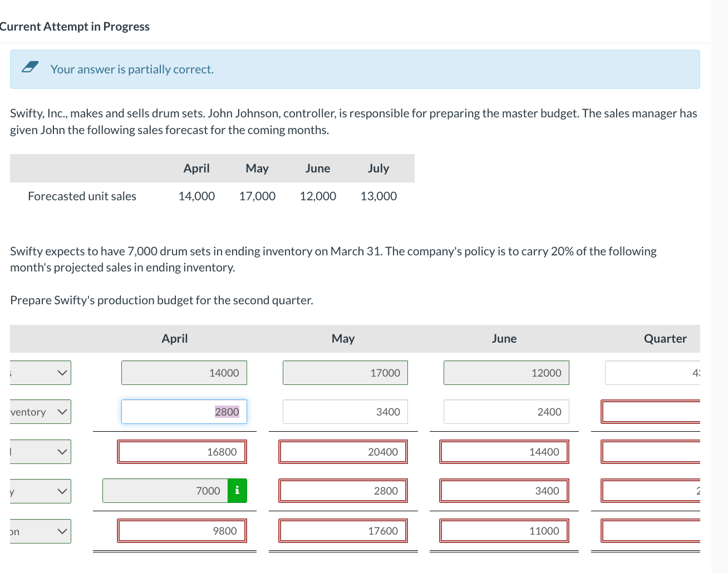Click the April header in production budget
The image size is (728, 573).
point(175,339)
